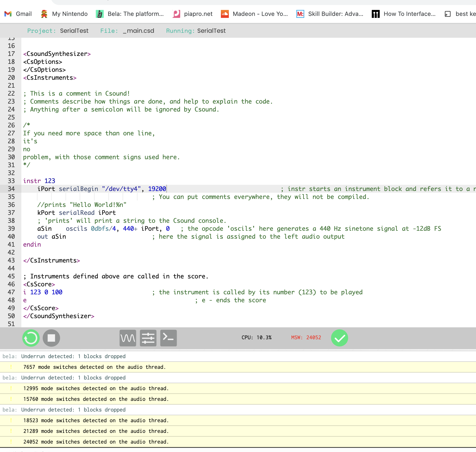Image resolution: width=476 pixels, height=452 pixels.
Task: Open the Madeon SoundCloud bookmark
Action: tap(255, 14)
